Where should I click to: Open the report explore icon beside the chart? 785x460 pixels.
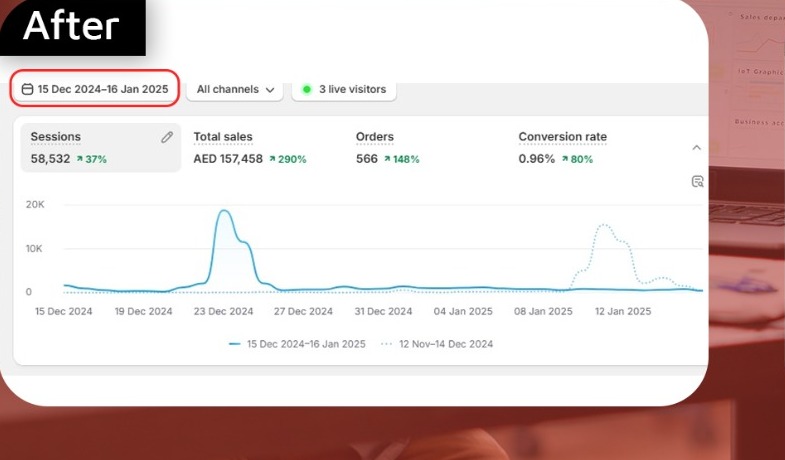(x=697, y=181)
